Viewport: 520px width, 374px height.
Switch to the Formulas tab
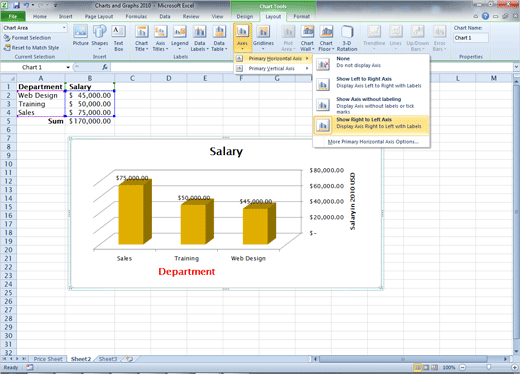pyautogui.click(x=136, y=16)
